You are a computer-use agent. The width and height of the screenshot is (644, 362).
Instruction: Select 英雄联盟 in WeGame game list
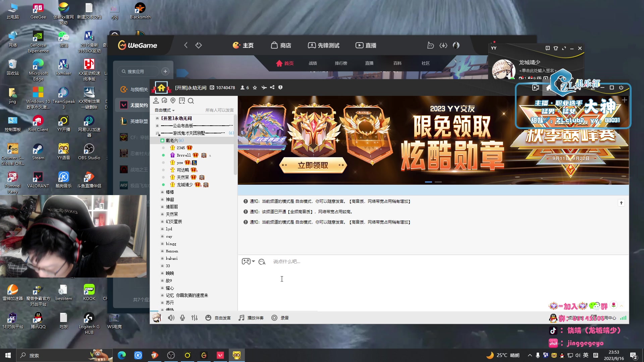pos(134,121)
